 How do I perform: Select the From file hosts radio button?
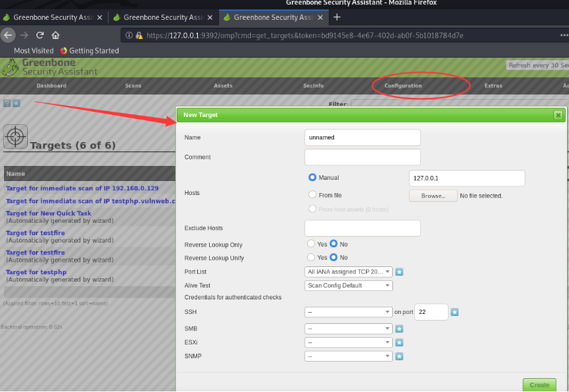coord(312,195)
